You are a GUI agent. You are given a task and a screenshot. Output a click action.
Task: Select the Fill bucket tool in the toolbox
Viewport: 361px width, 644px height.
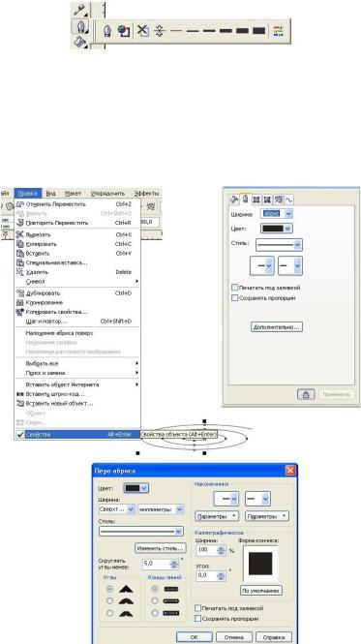(x=79, y=43)
